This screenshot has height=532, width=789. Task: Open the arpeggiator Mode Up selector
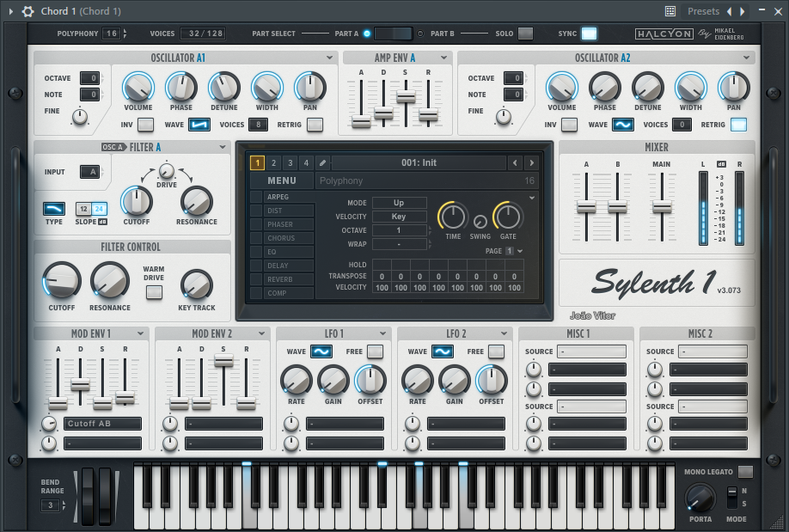coord(399,203)
